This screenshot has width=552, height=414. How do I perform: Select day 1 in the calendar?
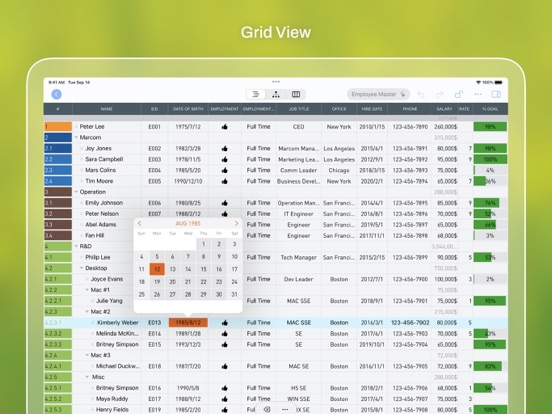(203, 244)
